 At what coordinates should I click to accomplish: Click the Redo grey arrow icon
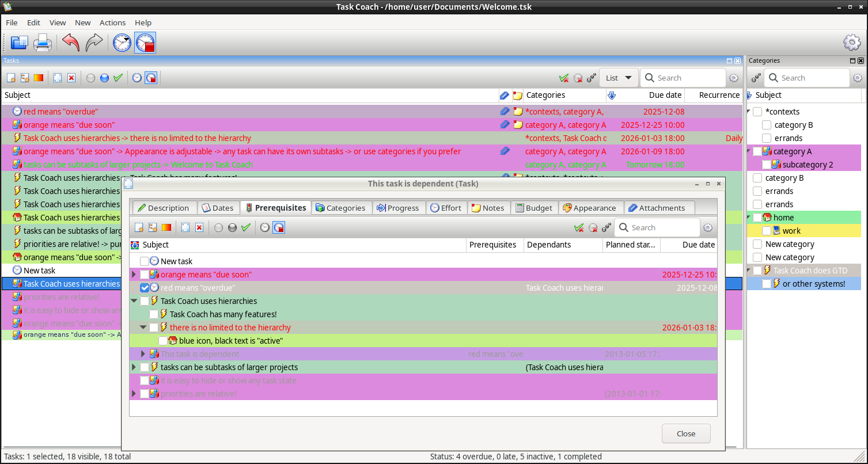tap(94, 43)
